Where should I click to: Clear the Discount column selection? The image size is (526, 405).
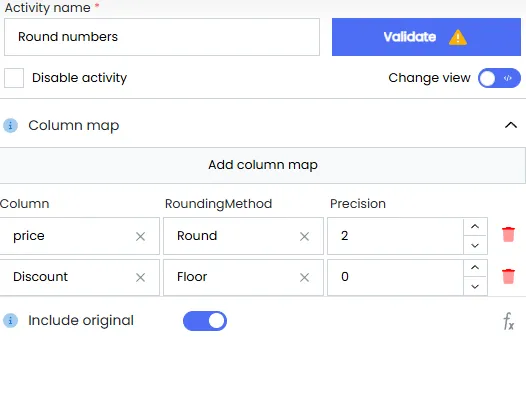140,277
